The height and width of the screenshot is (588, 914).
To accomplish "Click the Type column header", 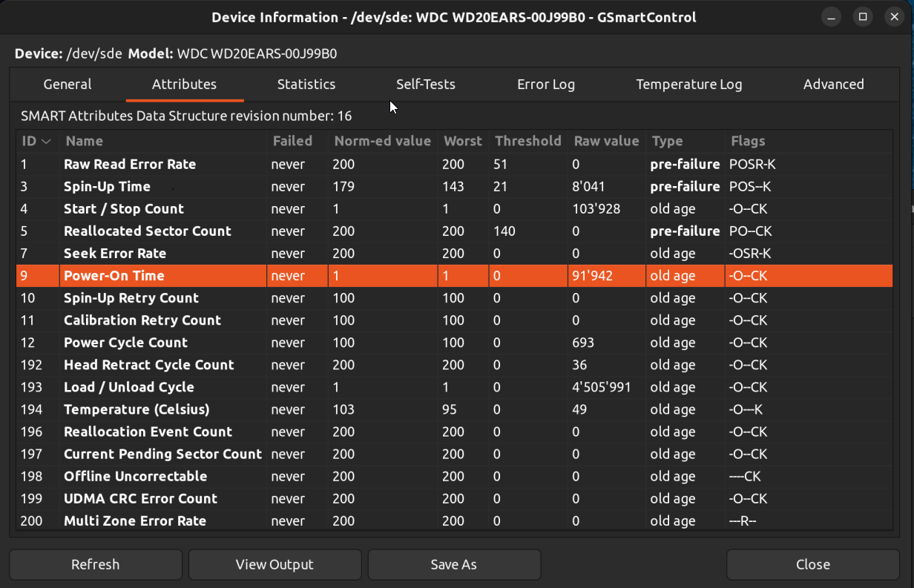I will coord(685,141).
